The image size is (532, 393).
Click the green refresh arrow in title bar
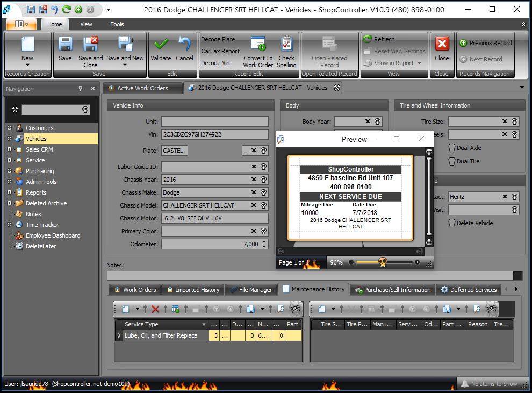[67, 10]
